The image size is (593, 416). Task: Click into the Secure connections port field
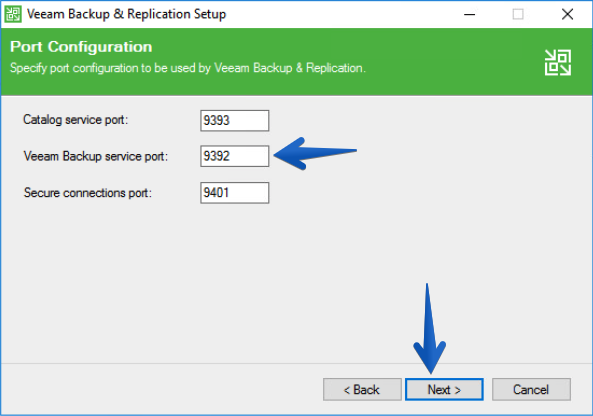pyautogui.click(x=234, y=193)
